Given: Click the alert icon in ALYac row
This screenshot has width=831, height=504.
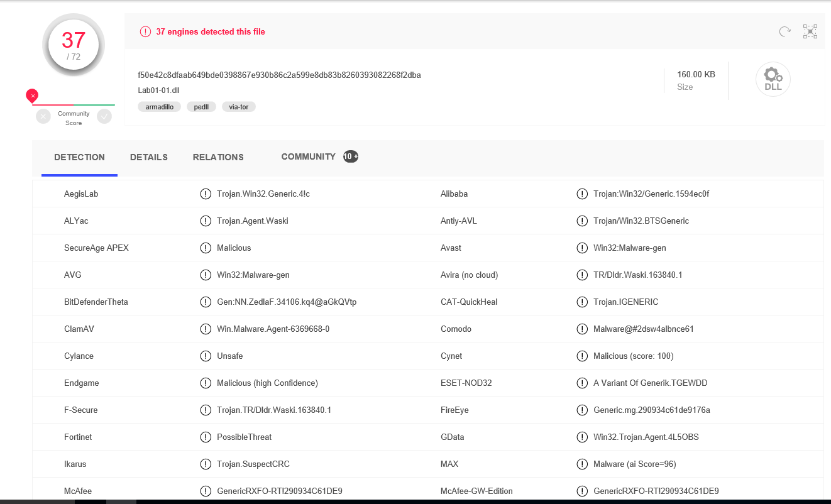Looking at the screenshot, I should coord(206,221).
